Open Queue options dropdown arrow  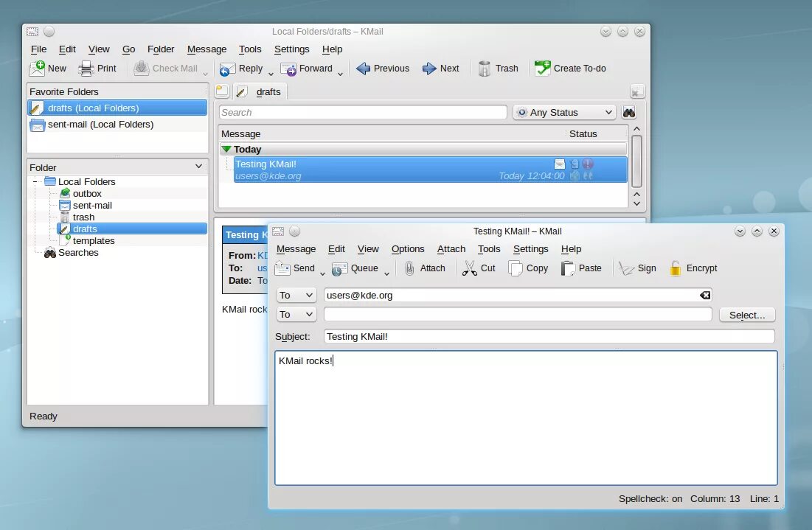tap(387, 273)
